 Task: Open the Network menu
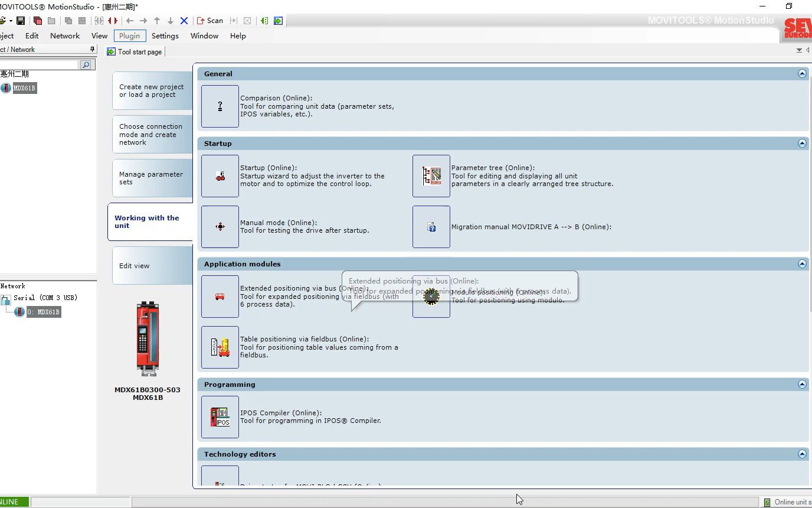tap(65, 36)
